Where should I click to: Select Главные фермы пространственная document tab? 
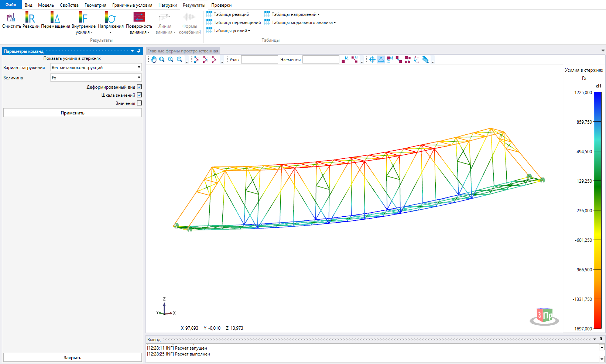tap(183, 51)
